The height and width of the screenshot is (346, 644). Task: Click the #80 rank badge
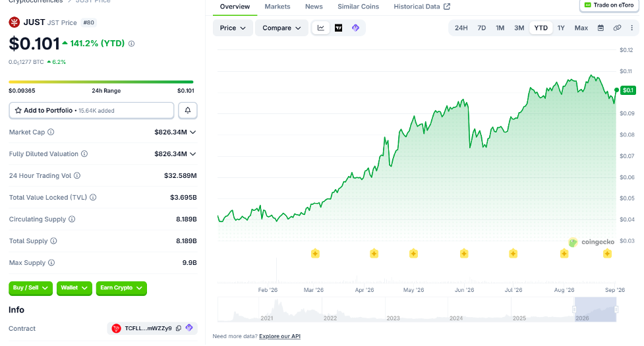pos(89,22)
